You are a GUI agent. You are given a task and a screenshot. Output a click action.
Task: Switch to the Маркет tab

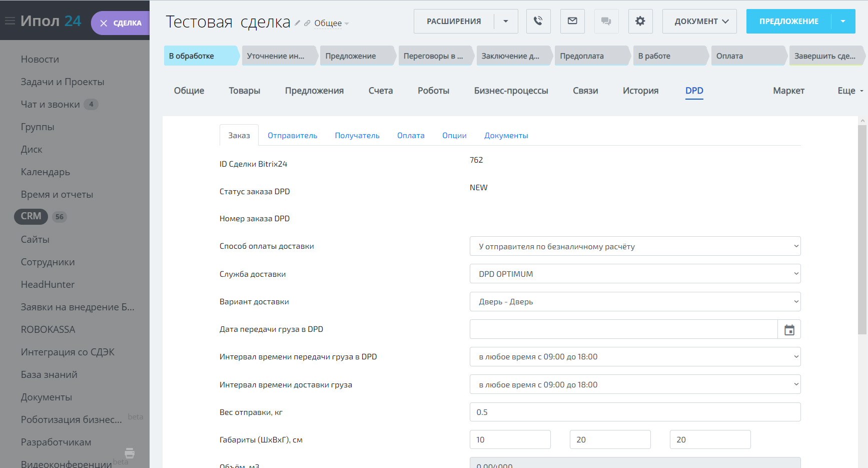pos(788,91)
